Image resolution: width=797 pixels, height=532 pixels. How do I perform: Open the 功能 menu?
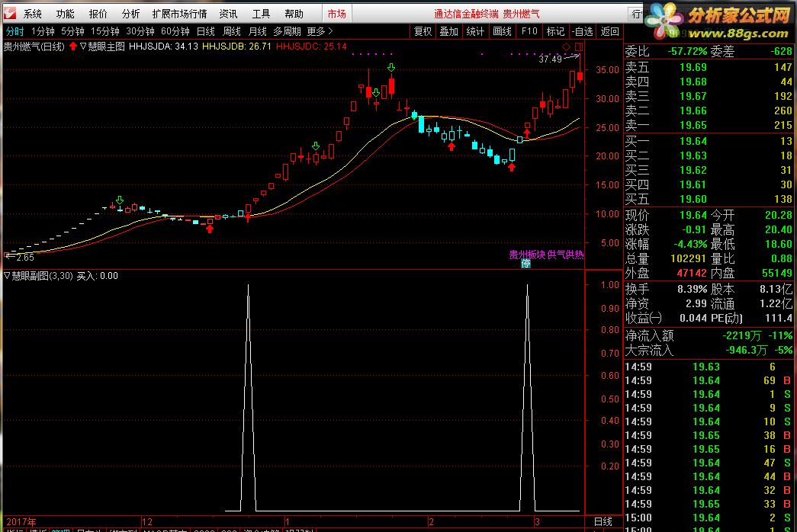click(x=65, y=14)
